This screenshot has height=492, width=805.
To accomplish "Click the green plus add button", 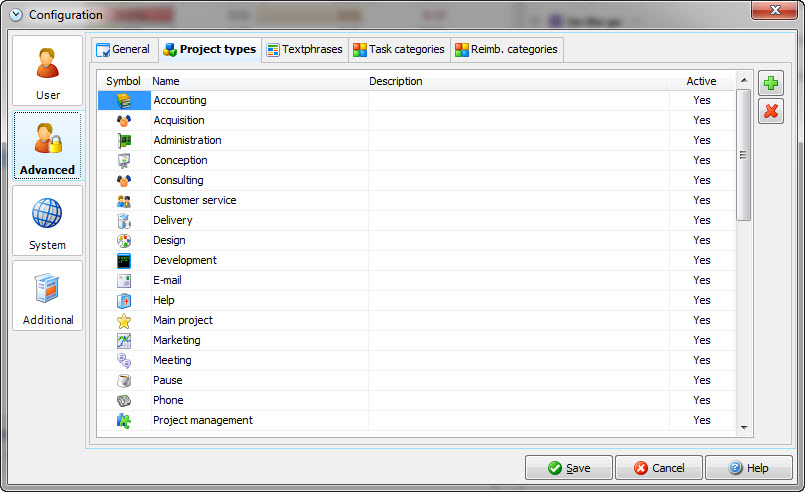I will pos(771,83).
